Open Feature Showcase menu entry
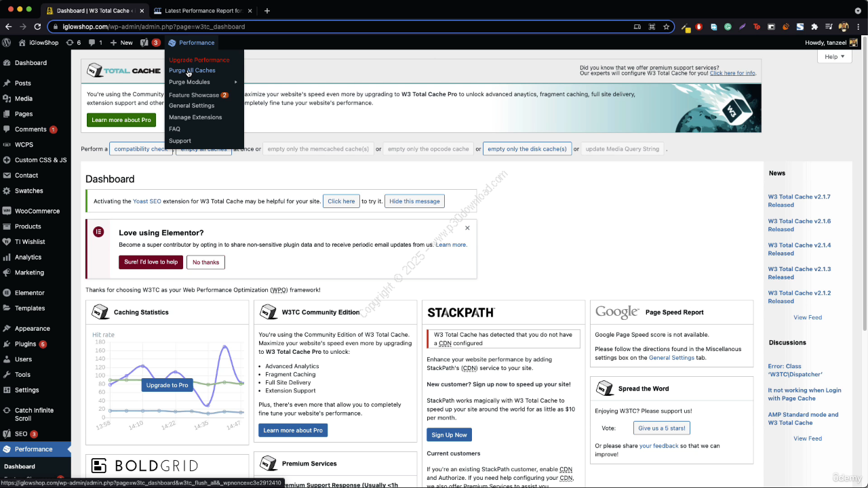868x488 pixels. point(198,95)
